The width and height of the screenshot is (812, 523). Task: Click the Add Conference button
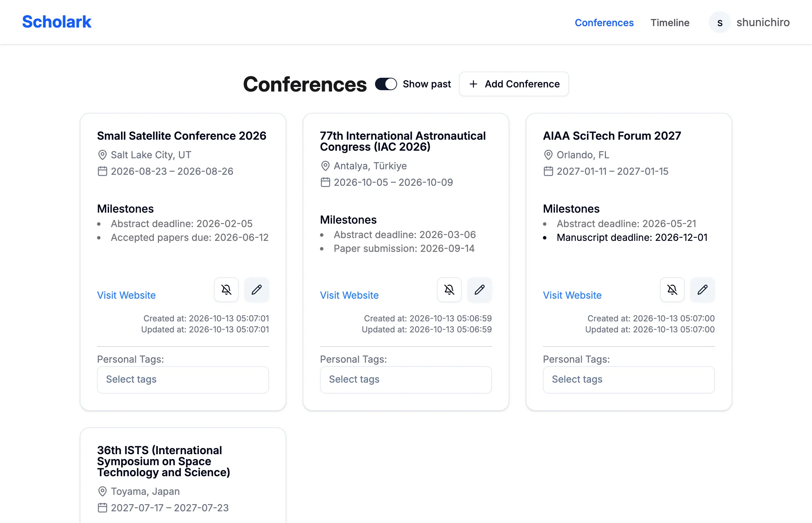514,84
